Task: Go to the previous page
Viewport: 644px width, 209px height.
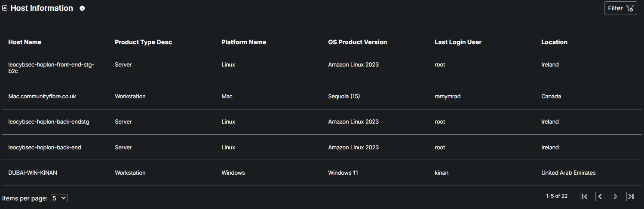Action: coord(600,197)
